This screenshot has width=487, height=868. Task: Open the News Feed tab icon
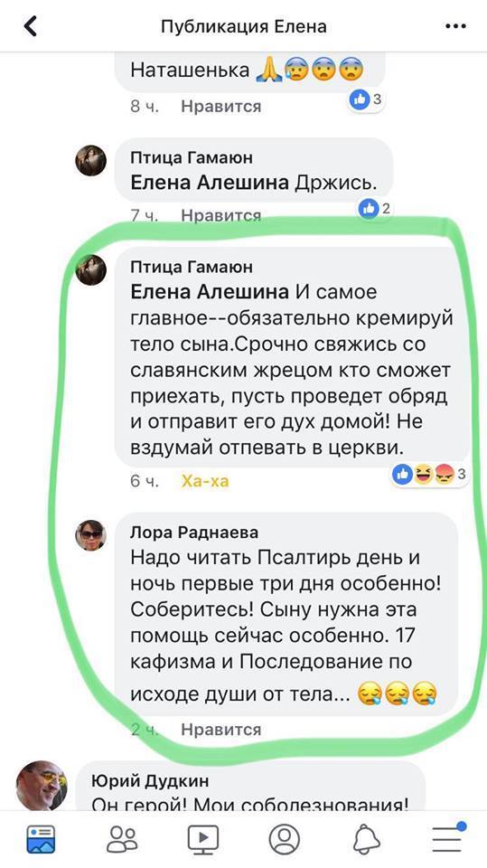coord(41,839)
